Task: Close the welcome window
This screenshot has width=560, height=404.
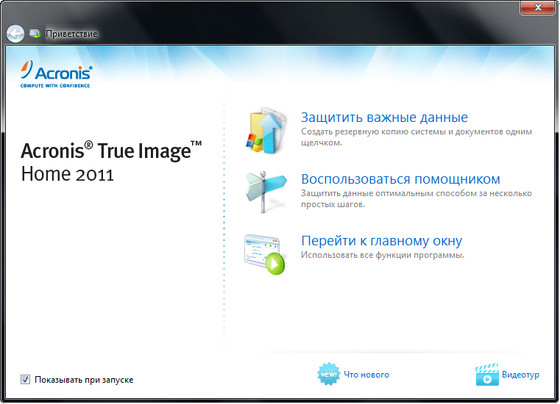Action: click(538, 8)
